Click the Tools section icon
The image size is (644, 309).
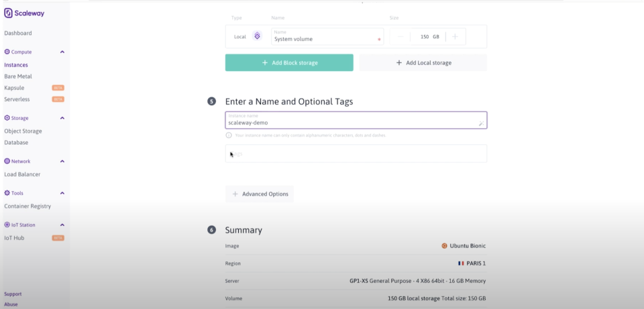[7, 193]
